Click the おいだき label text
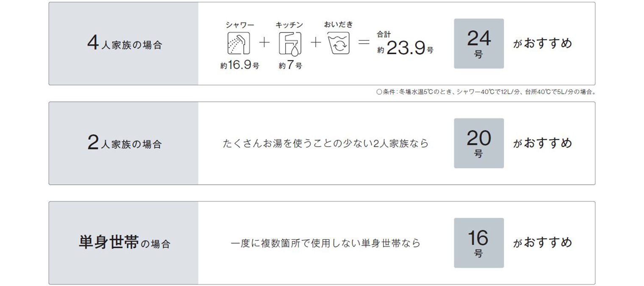This screenshot has width=644, height=286. (338, 25)
